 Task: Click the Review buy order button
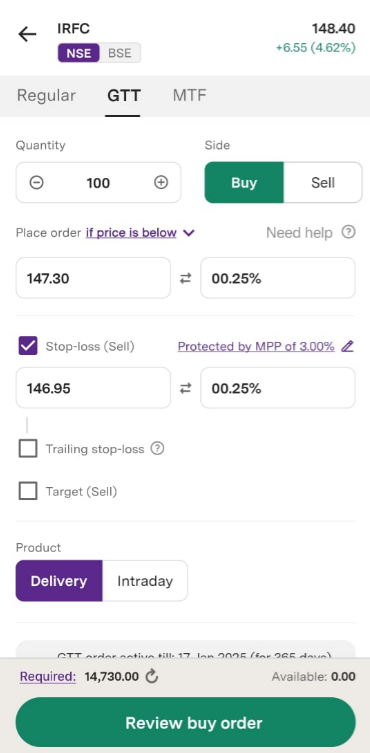(185, 723)
